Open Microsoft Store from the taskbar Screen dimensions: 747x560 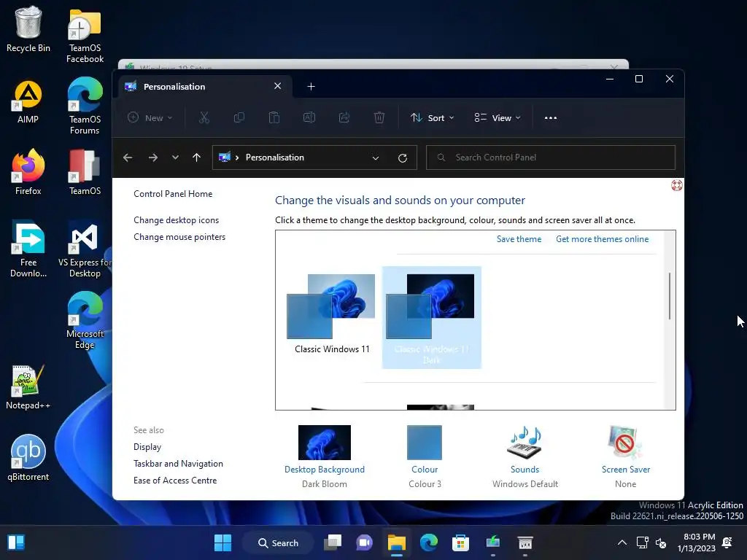[x=460, y=542]
